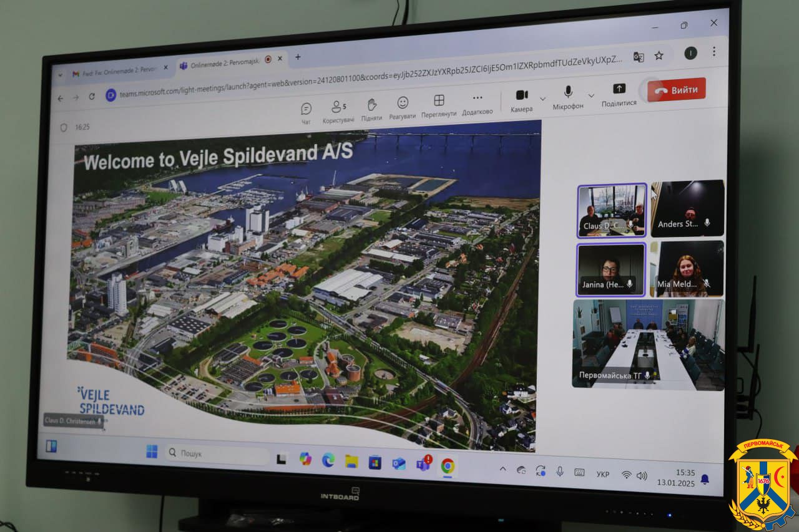Open Microsoft Edge from the taskbar
Image resolution: width=799 pixels, height=532 pixels.
click(x=328, y=460)
